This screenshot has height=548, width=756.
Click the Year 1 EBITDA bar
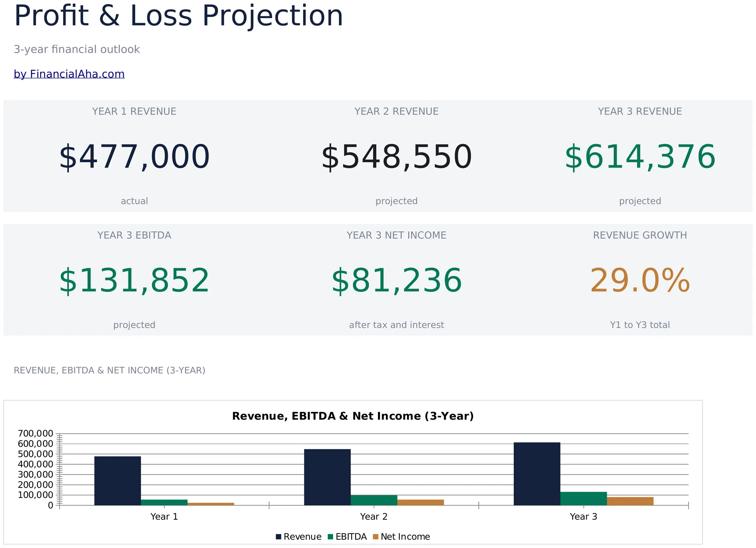[164, 502]
